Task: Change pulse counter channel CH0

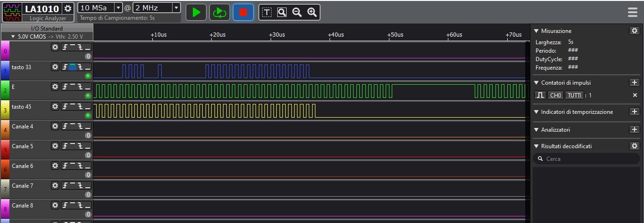Action: 556,96
